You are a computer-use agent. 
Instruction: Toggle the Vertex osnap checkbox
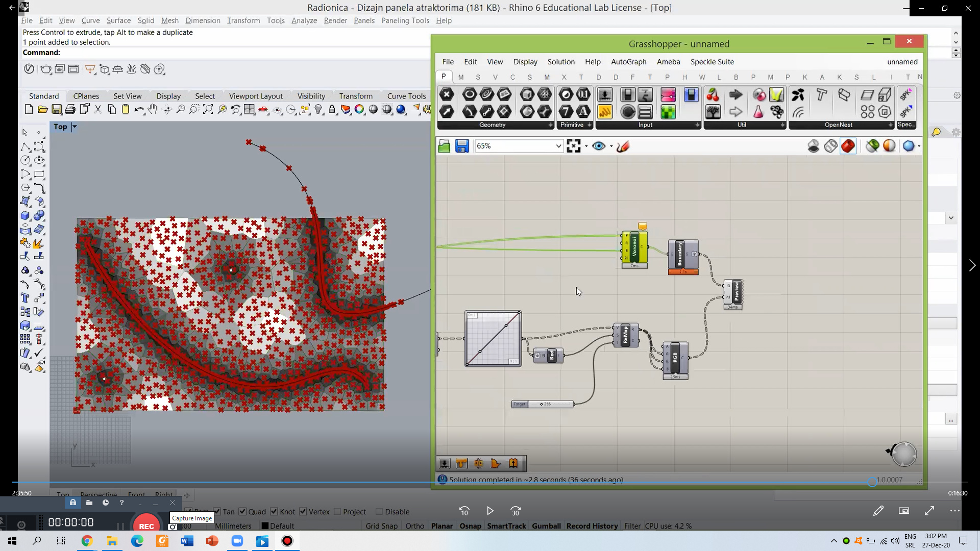[x=303, y=512]
